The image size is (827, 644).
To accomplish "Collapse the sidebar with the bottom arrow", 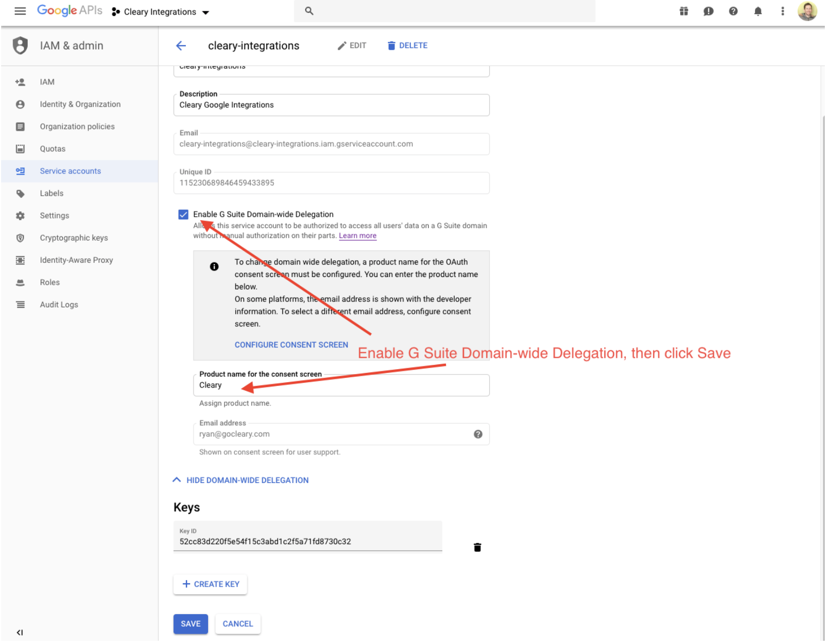I will click(20, 632).
